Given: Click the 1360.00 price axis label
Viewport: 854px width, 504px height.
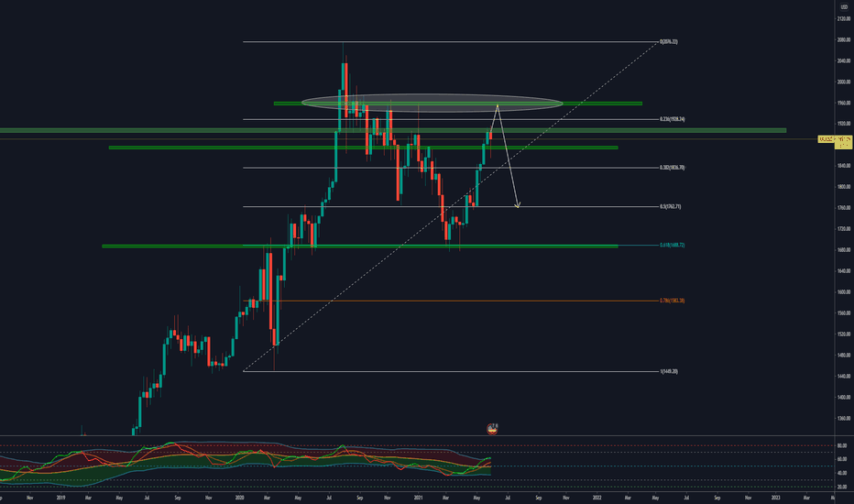Looking at the screenshot, I should 844,419.
